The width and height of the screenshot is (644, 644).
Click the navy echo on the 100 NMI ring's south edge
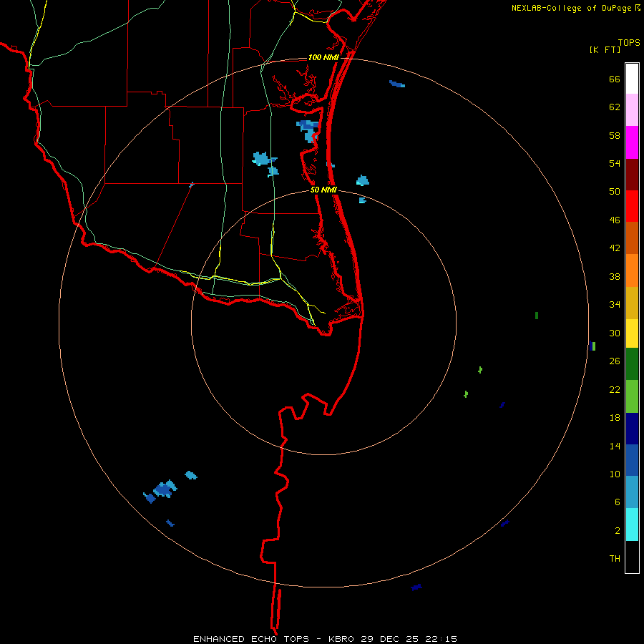click(416, 587)
